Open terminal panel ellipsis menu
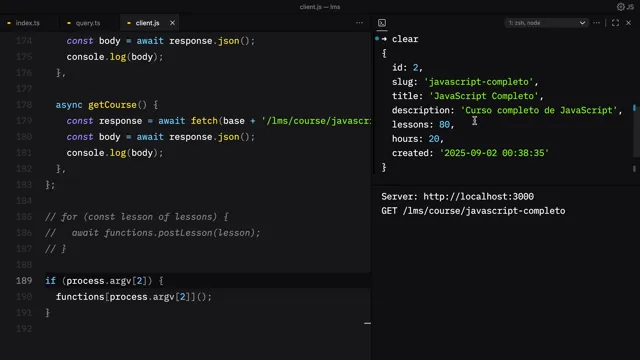The width and height of the screenshot is (640, 360). (x=596, y=23)
